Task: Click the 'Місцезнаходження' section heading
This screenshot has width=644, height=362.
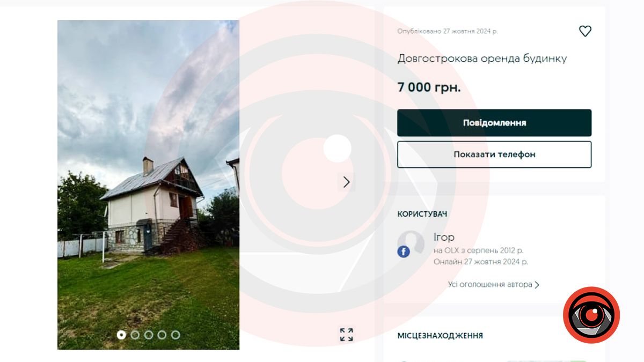Action: coord(440,336)
